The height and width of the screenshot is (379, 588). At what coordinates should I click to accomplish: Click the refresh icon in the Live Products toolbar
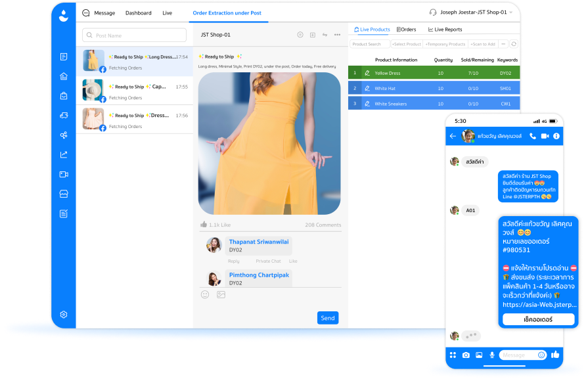click(x=514, y=44)
